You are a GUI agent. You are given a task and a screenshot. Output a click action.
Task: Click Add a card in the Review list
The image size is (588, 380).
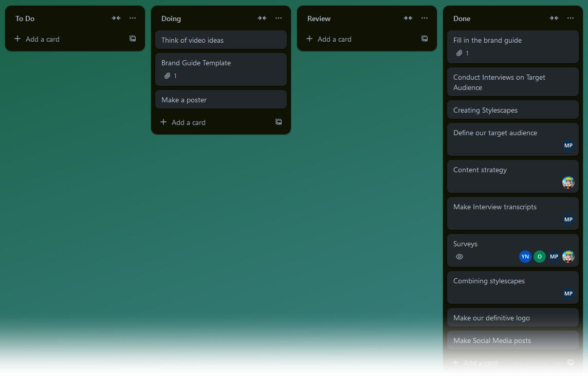click(334, 39)
